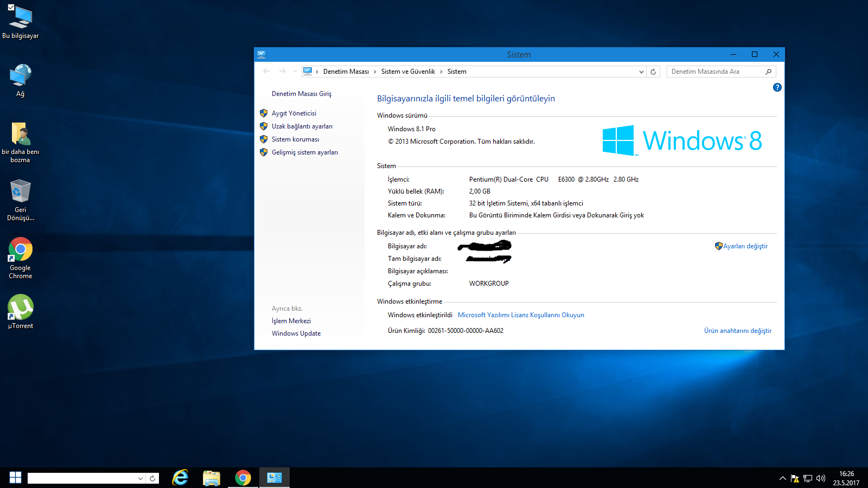
Task: Open the taskbar address field dropdown
Action: (x=141, y=478)
